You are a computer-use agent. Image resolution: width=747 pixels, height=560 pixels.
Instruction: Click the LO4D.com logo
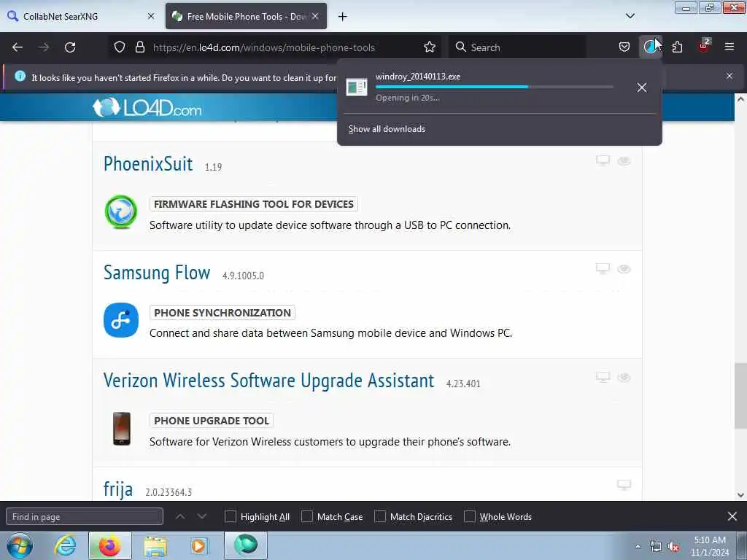pos(147,108)
